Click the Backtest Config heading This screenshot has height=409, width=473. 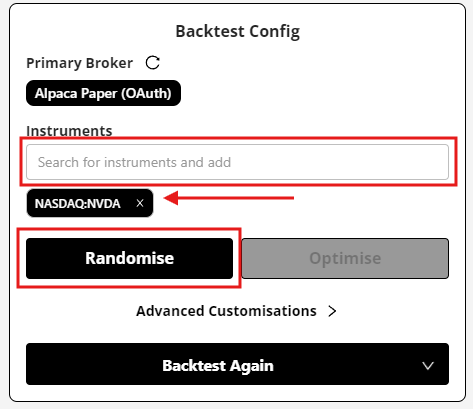[x=238, y=32]
